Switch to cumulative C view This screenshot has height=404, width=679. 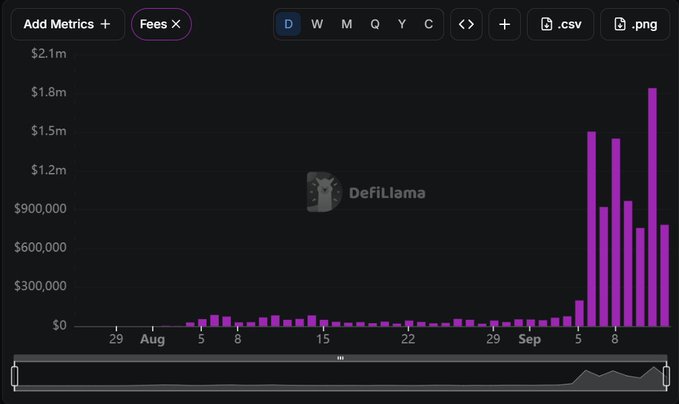coord(428,24)
